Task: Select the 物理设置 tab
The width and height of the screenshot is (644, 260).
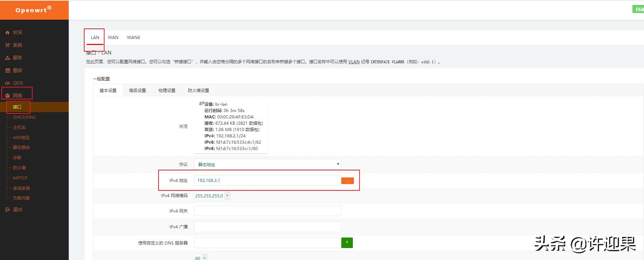Action: click(x=167, y=90)
